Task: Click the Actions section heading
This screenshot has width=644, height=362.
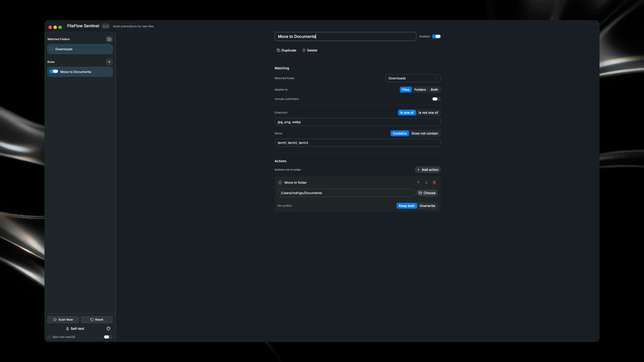Action: (280, 161)
